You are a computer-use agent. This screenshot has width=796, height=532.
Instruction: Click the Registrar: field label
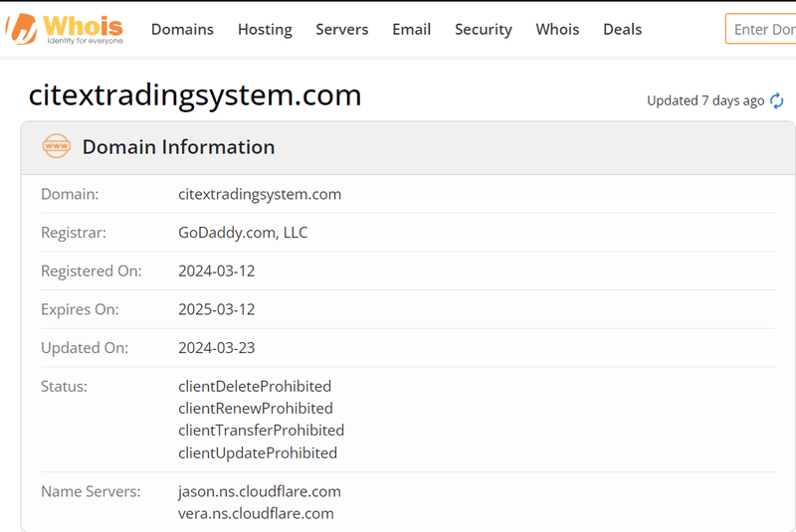point(74,233)
